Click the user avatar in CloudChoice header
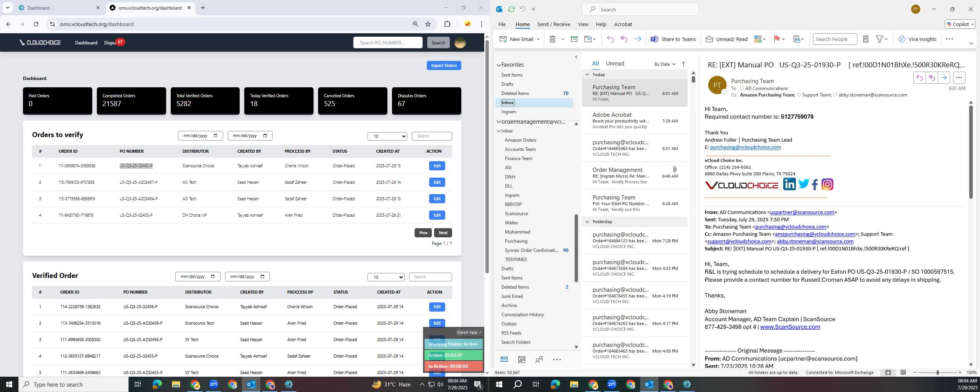This screenshot has width=980, height=392. [x=460, y=42]
